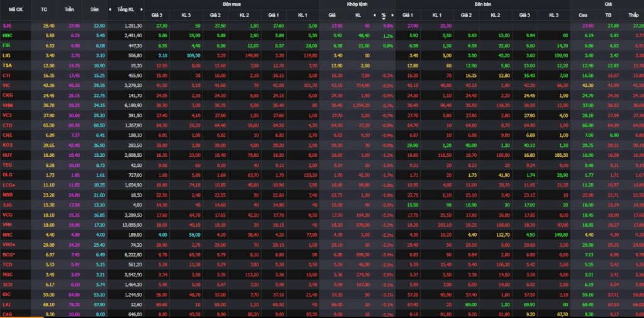Open stock symbol HBC

coord(8,35)
